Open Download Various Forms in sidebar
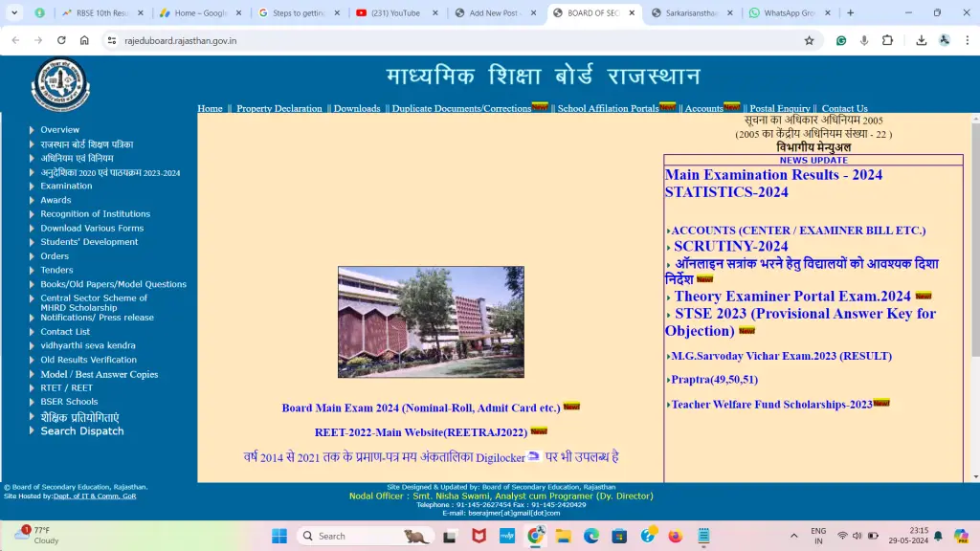The width and height of the screenshot is (980, 551). 92,228
